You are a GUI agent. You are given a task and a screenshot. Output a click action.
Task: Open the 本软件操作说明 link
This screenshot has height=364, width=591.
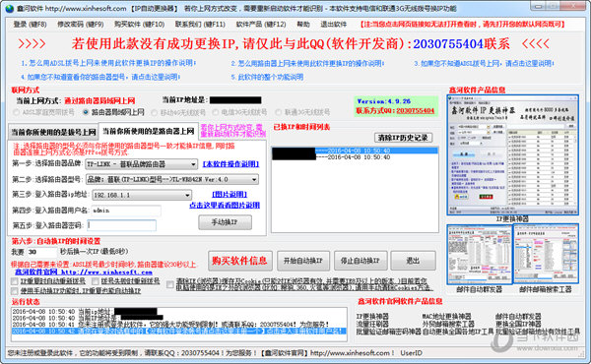[230, 164]
